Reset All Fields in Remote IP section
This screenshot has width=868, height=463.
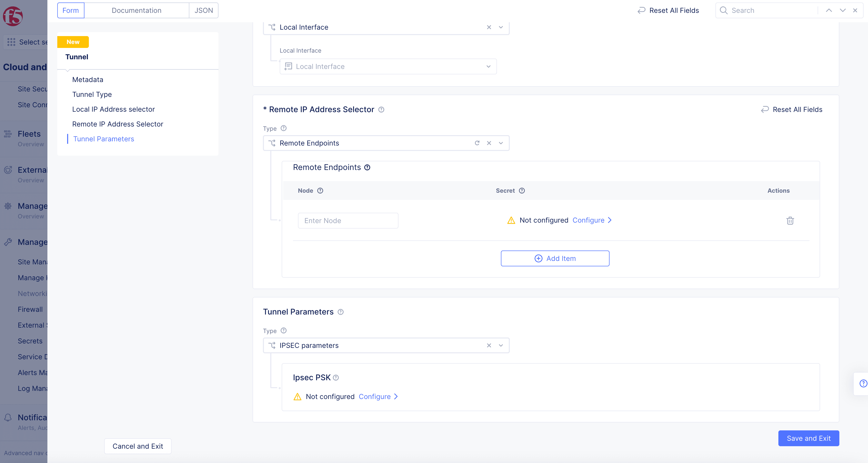[791, 110]
